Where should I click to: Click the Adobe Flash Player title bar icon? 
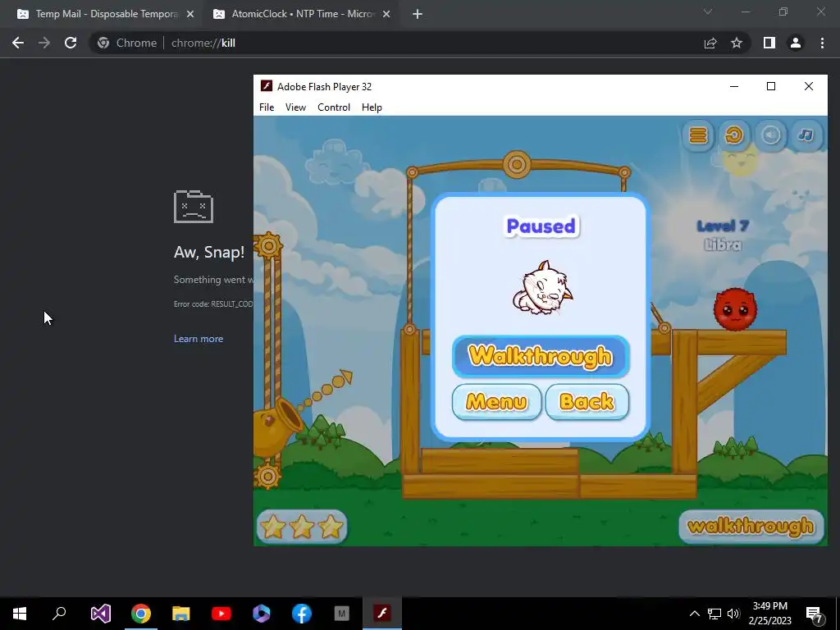coord(266,86)
